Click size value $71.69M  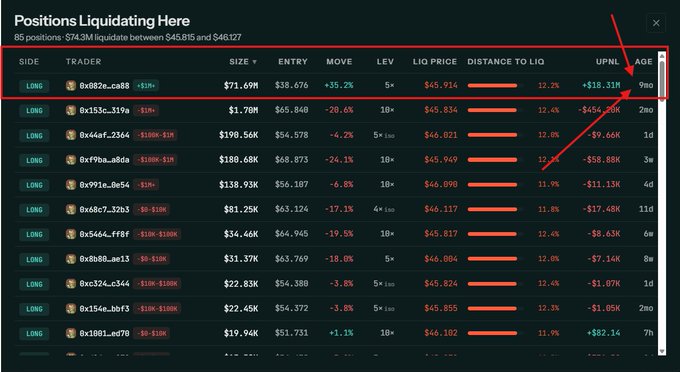(x=241, y=86)
